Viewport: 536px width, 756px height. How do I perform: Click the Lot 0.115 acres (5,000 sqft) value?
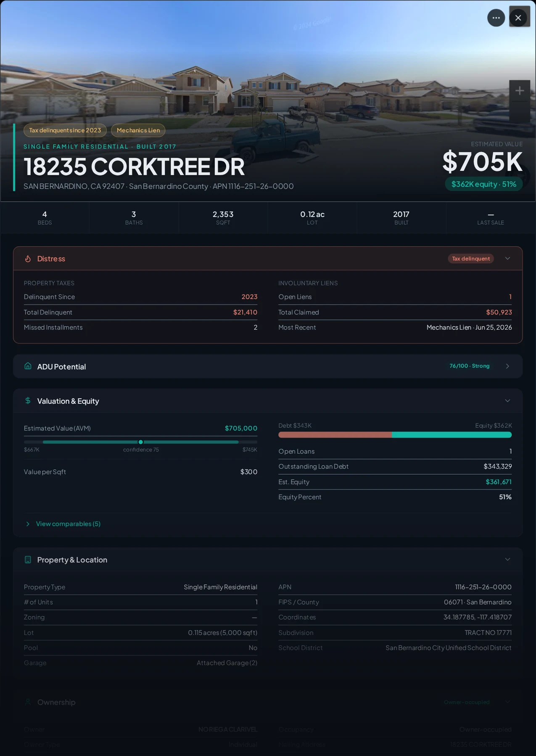[223, 633]
